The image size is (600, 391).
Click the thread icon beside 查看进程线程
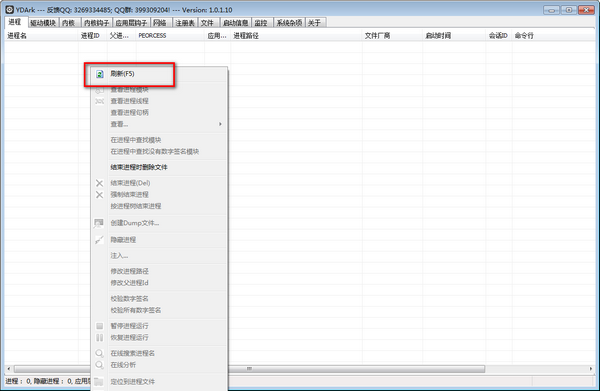pos(99,101)
